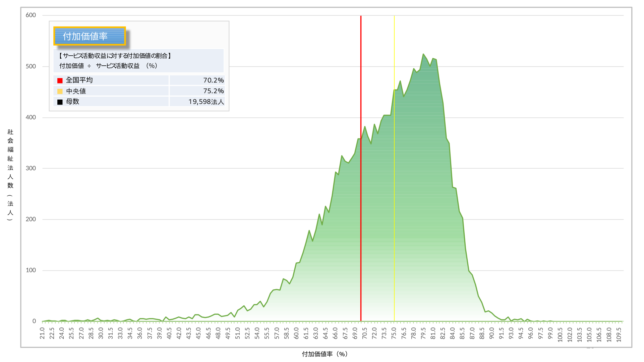Click the red 全国平均 legend square
The image size is (644, 362).
point(60,80)
